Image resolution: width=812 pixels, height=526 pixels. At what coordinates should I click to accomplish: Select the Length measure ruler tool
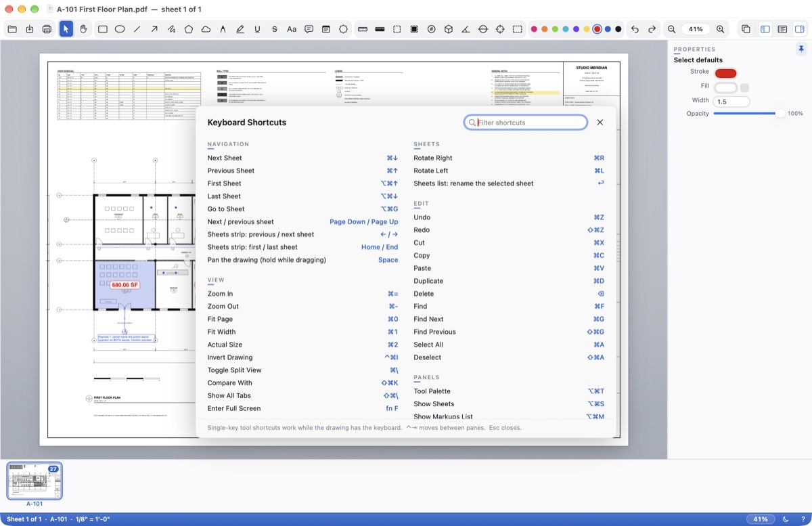click(x=363, y=29)
